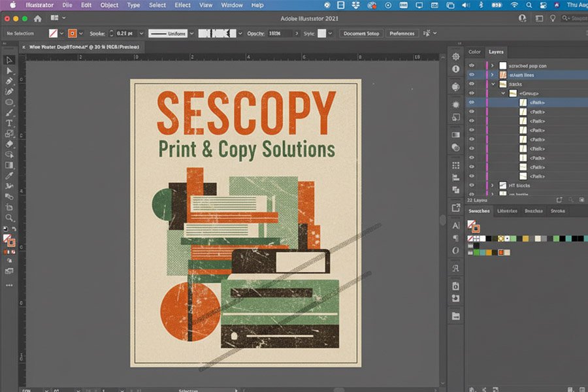Open the Export icon in the panel dock
Image resolution: width=588 pixels, height=392 pixels.
tap(455, 208)
